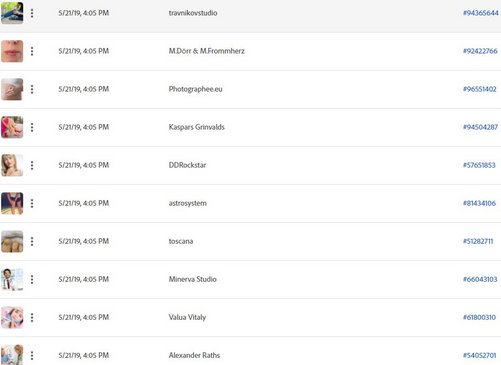501x365 pixels.
Task: Open more options for Alexander Raths row
Action: [x=32, y=355]
